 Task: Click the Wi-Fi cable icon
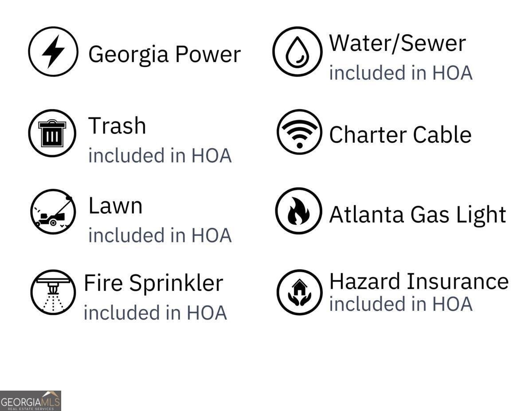coord(299,132)
